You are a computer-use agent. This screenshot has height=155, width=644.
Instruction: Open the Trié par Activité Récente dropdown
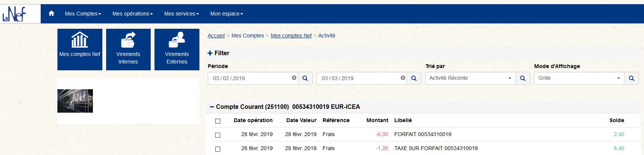(470, 78)
